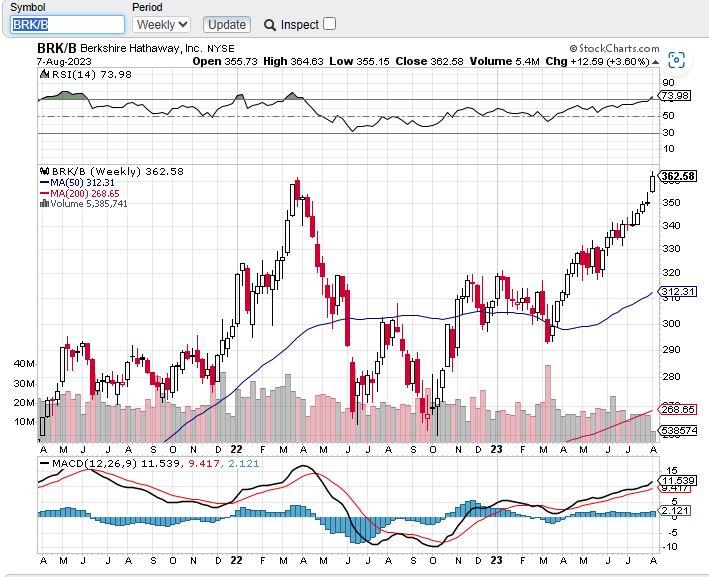Click the screenshot capture icon beside the chart
Viewport: 709px width, 577px height.
(x=676, y=60)
